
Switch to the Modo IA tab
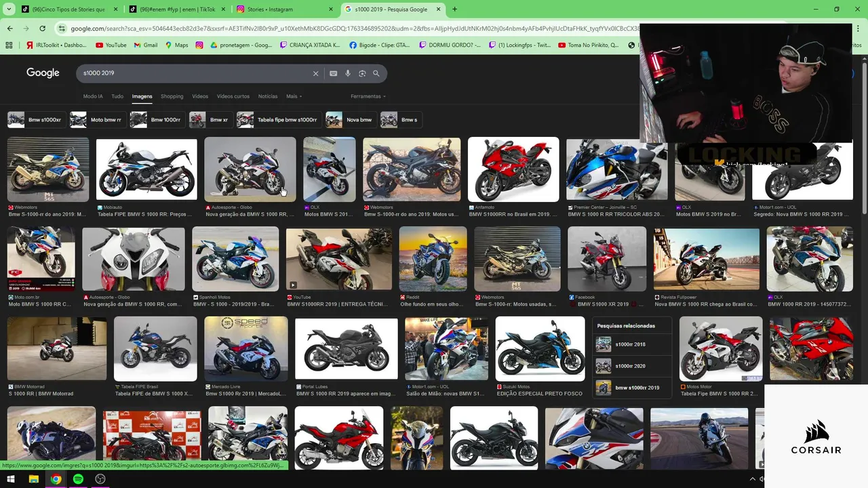93,96
